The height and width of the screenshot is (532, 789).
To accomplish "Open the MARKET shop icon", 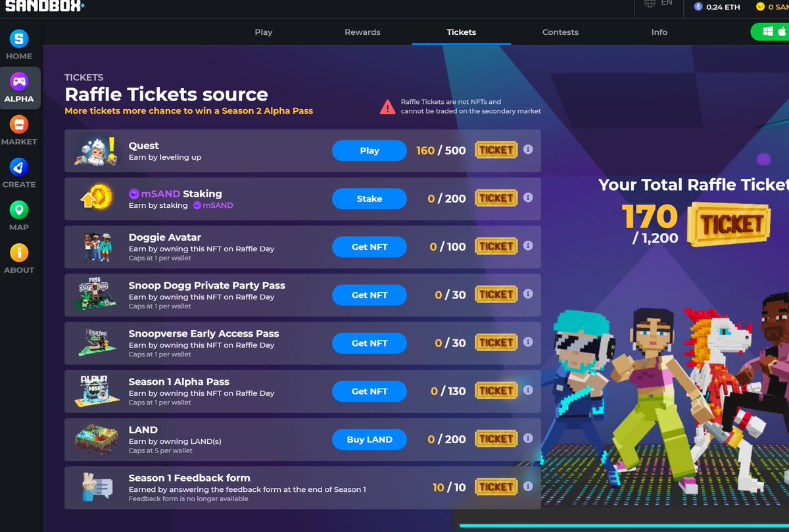I will click(x=19, y=124).
